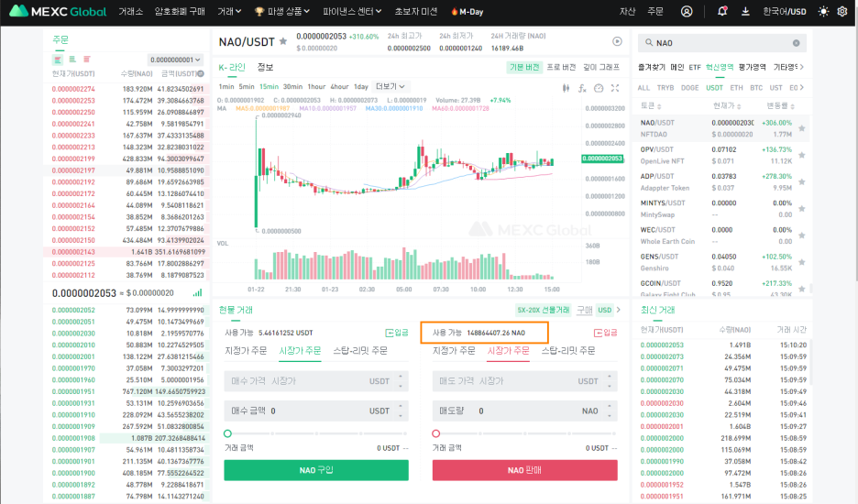Screen dimensions: 858x504
Task: Toggle favorite star for MINTYS/USDT
Action: pyautogui.click(x=802, y=209)
